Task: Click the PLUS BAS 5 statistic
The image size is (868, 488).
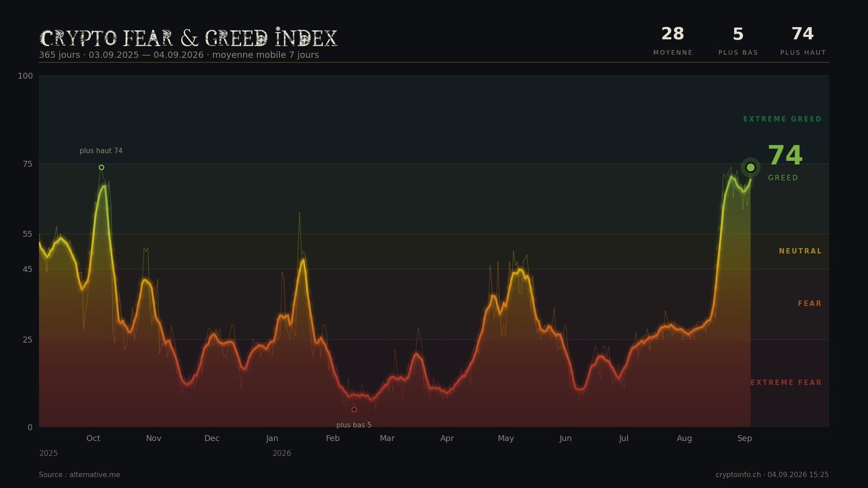Action: tap(738, 41)
